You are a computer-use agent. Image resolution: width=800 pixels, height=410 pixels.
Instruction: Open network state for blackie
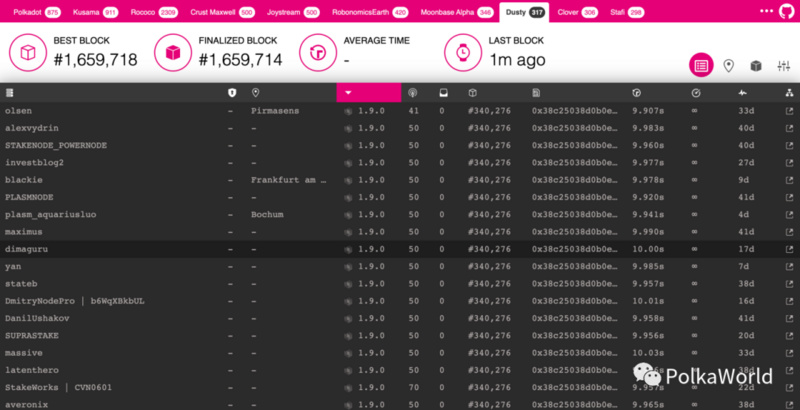(x=789, y=180)
